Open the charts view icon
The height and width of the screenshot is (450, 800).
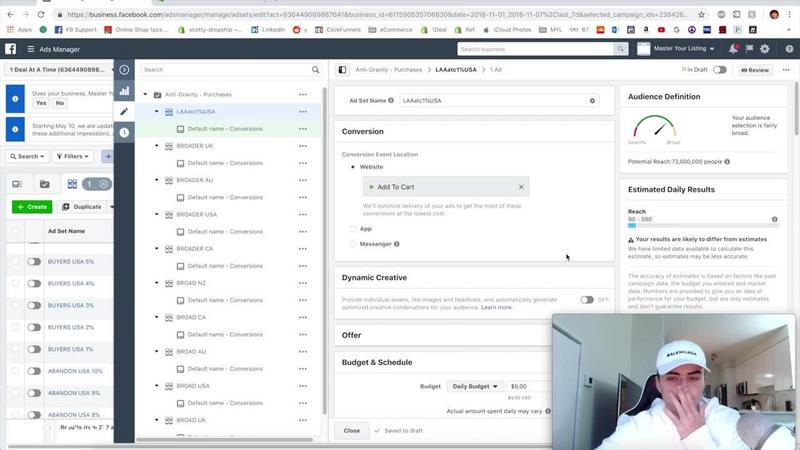pyautogui.click(x=124, y=91)
